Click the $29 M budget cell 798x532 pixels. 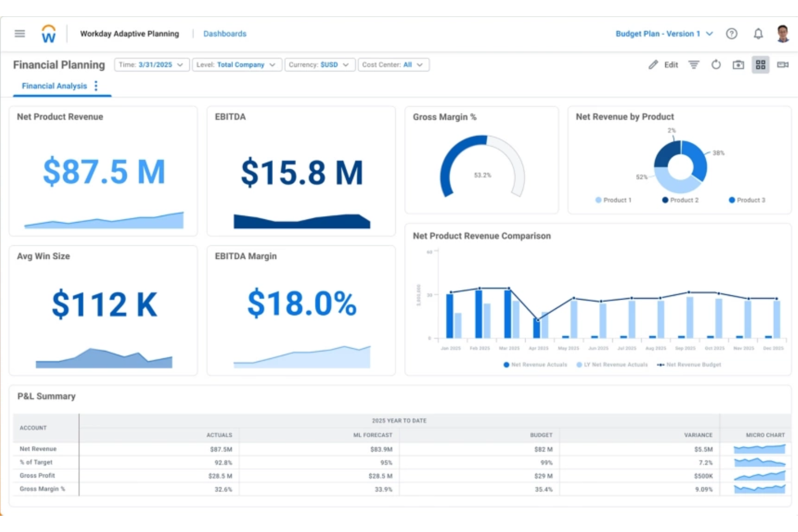click(543, 476)
